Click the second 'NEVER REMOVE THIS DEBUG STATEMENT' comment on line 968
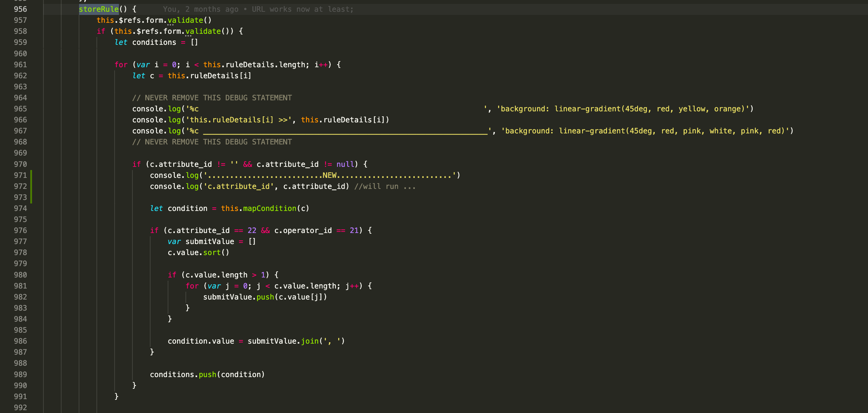Screen dimensions: 868x413 (212, 142)
